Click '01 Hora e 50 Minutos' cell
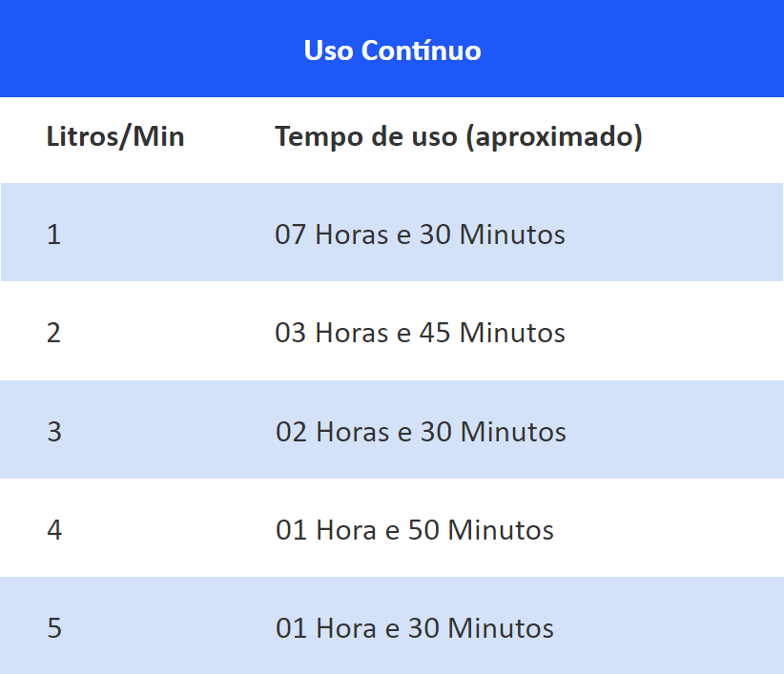Screen dimensions: 784x674 coord(415,530)
